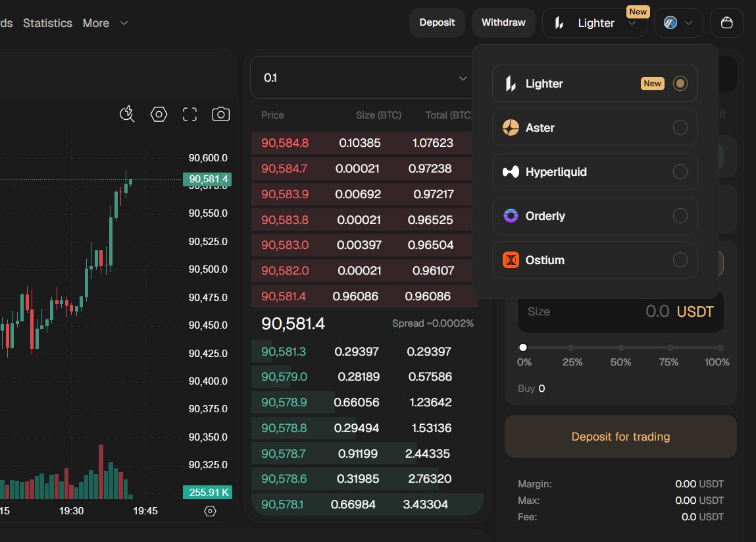Click the 255.91 K volume label
The width and height of the screenshot is (756, 542).
208,493
